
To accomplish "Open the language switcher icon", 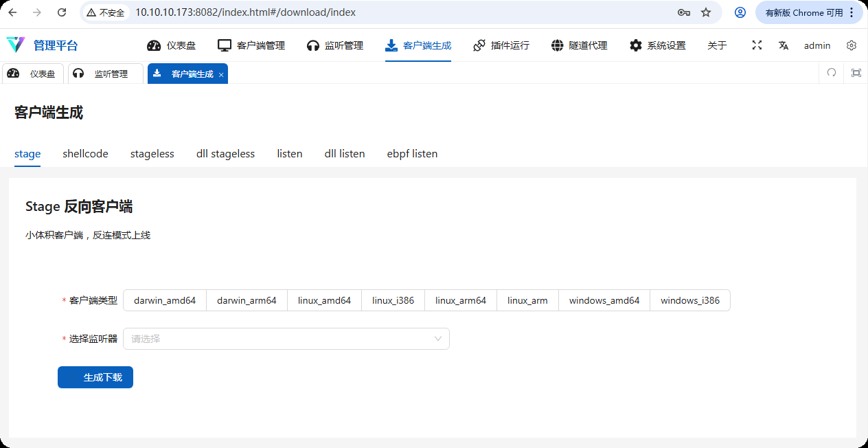I will coord(784,45).
